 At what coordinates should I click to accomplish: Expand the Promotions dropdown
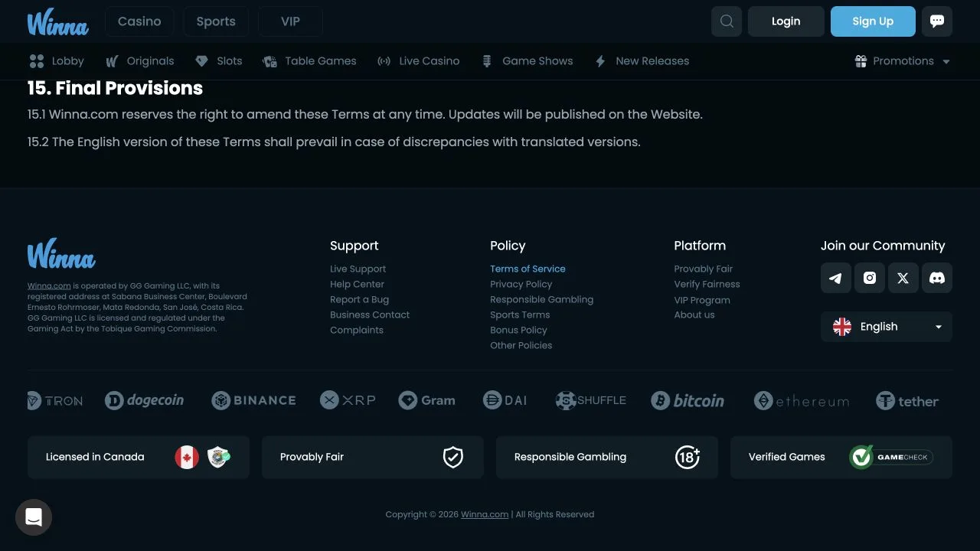pyautogui.click(x=903, y=61)
